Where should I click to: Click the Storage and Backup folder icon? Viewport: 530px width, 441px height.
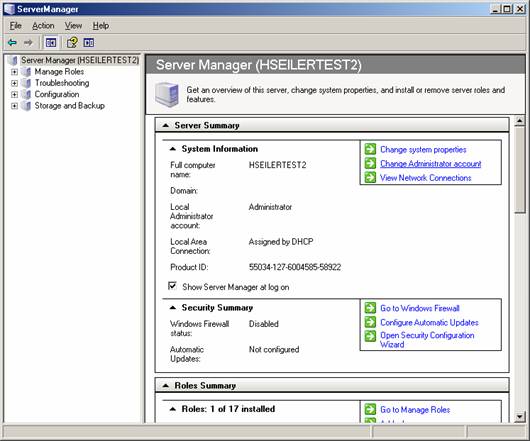pos(26,106)
